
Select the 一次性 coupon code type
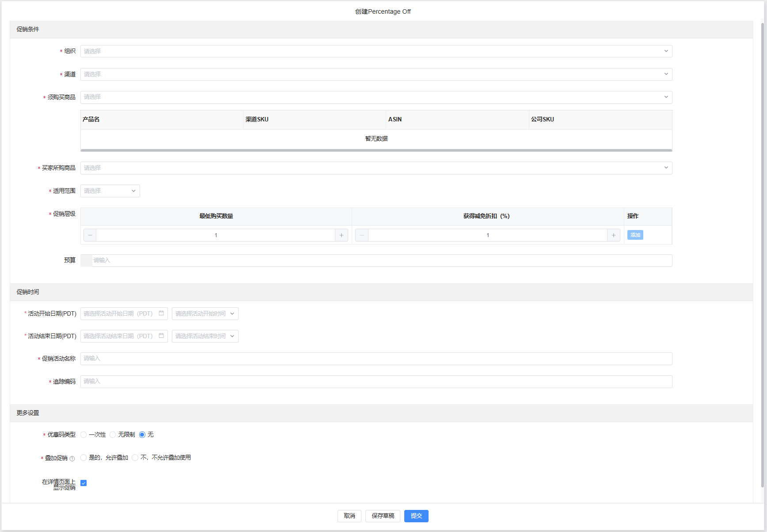click(84, 435)
